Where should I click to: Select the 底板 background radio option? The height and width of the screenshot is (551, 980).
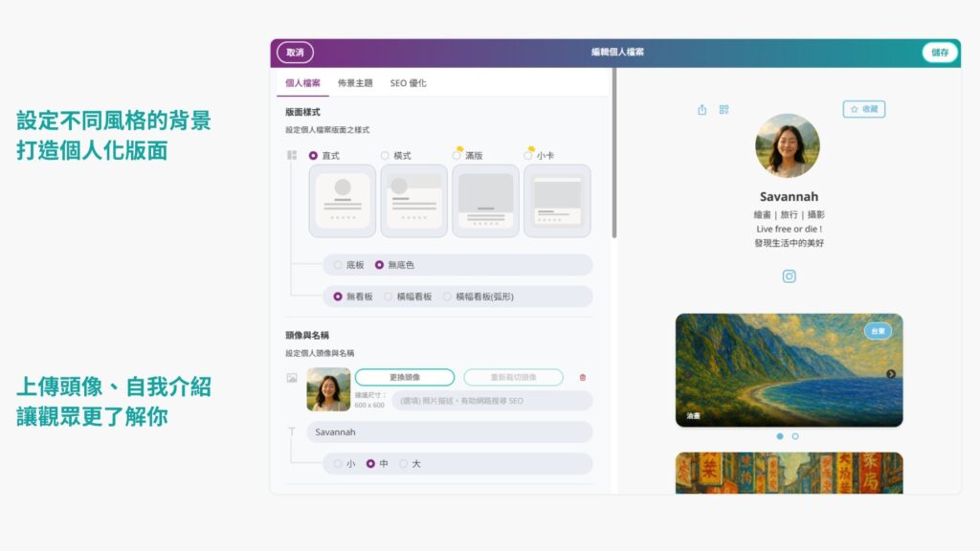pyautogui.click(x=338, y=265)
